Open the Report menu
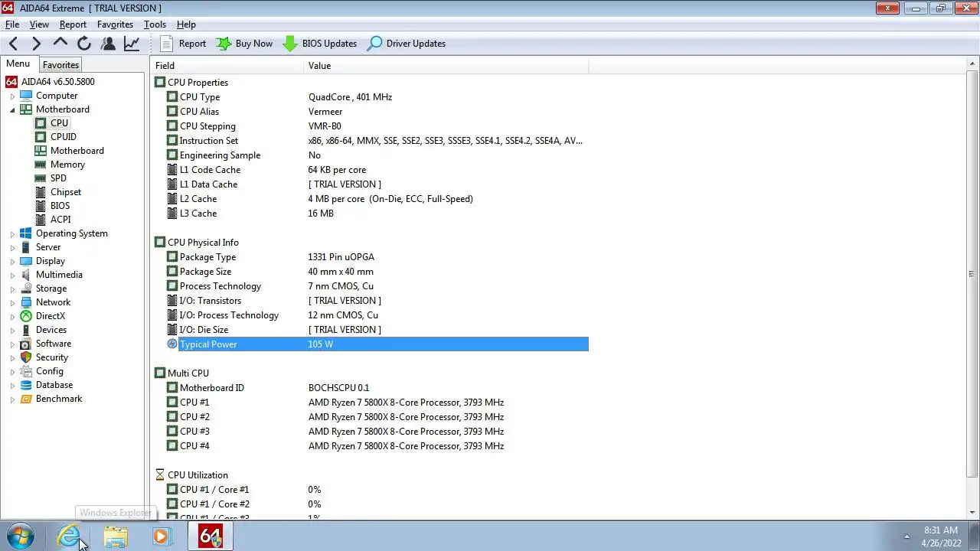The height and width of the screenshot is (551, 980). (73, 24)
